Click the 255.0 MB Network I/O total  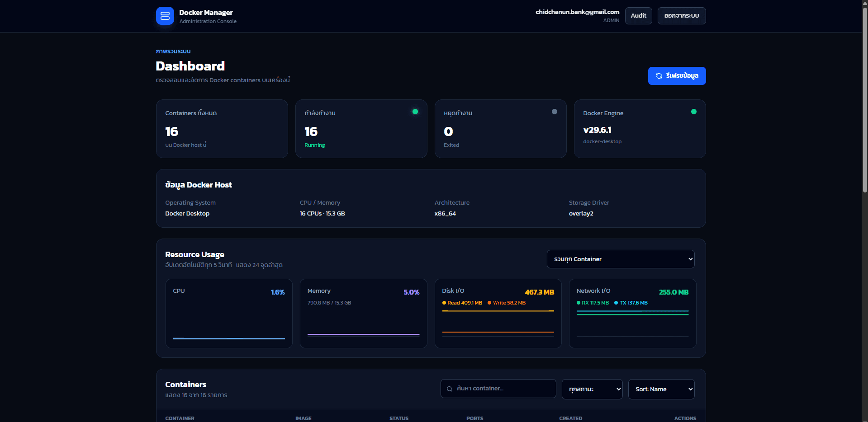(x=674, y=292)
